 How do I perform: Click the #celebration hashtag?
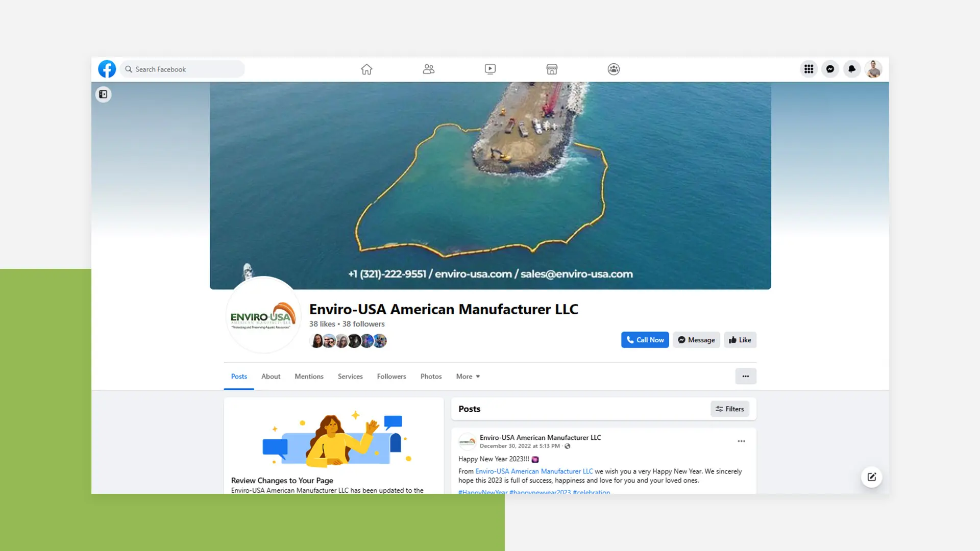point(591,492)
